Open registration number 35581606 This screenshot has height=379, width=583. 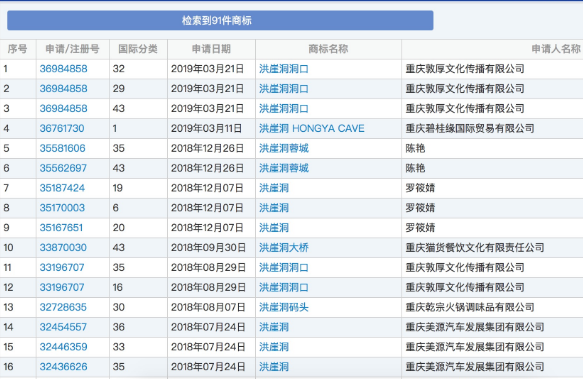62,148
